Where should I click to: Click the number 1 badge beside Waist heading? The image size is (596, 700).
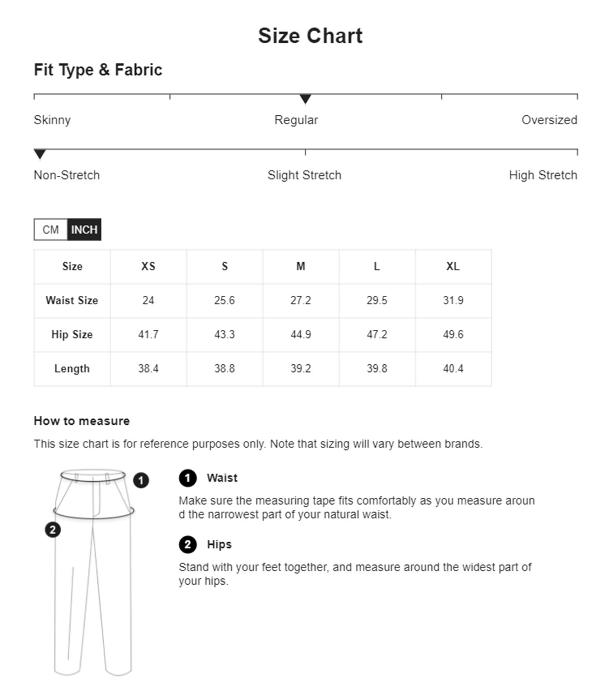coord(187,478)
